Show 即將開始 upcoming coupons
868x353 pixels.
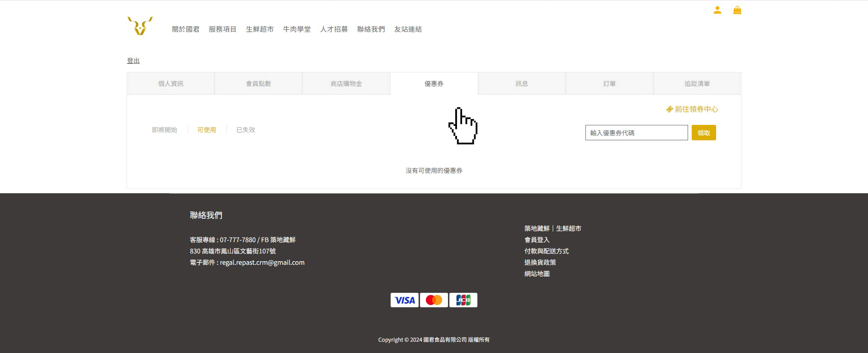(x=165, y=130)
